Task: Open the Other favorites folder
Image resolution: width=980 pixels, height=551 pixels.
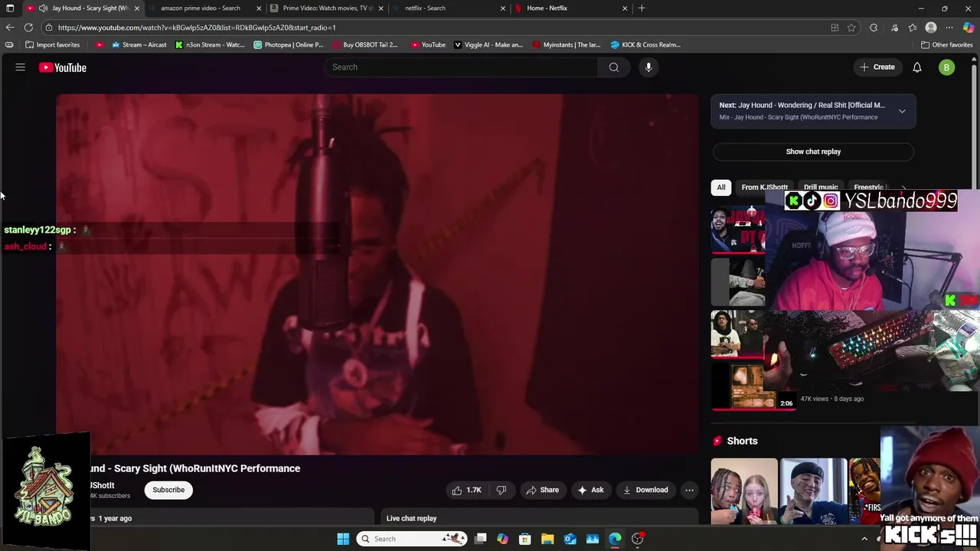Action: pyautogui.click(x=946, y=44)
